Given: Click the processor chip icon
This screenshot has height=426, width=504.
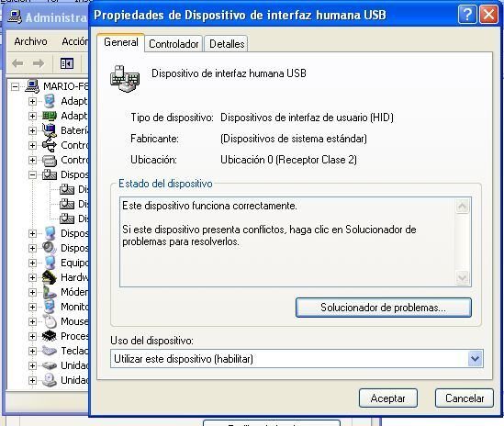Looking at the screenshot, I should tap(50, 336).
